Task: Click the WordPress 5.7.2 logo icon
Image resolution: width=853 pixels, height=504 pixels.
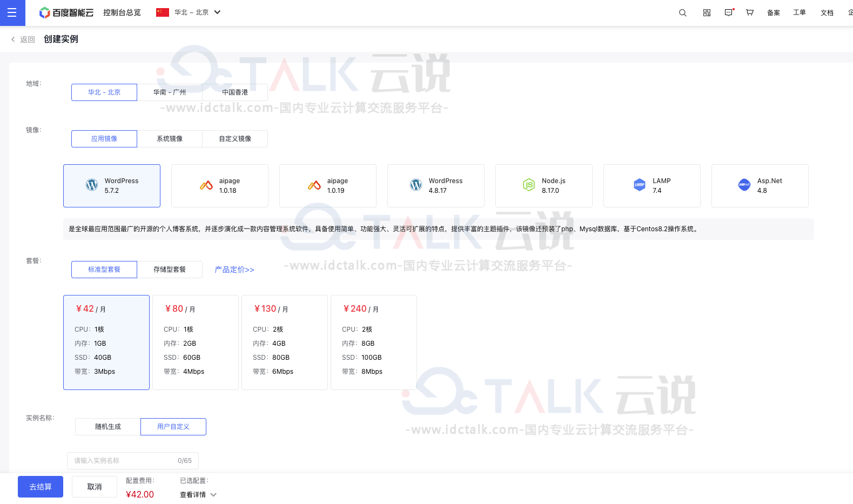Action: 92,185
